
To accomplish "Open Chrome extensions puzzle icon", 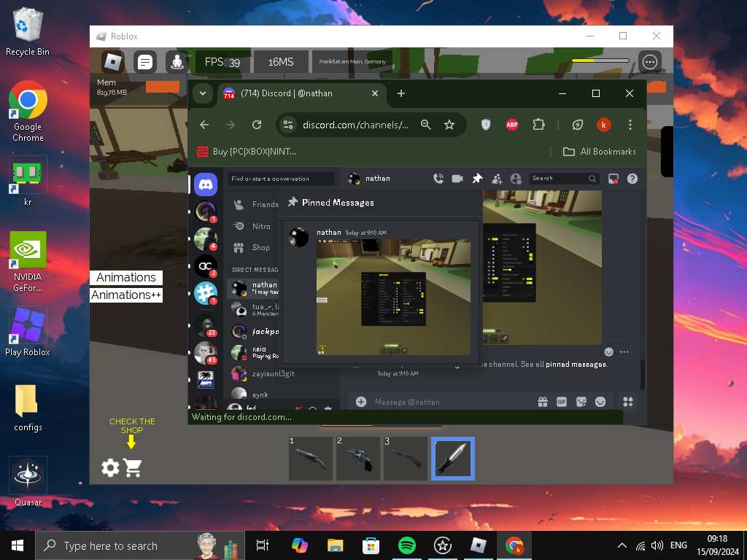I will coord(538,125).
